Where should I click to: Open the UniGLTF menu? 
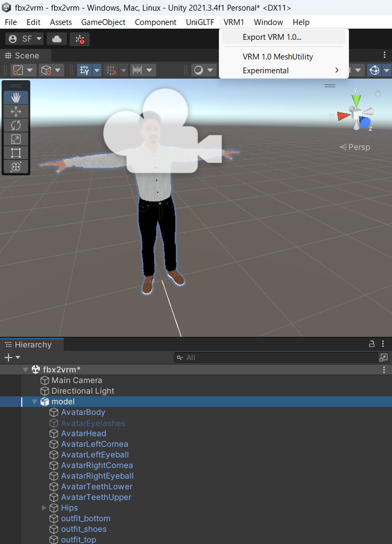(x=200, y=22)
